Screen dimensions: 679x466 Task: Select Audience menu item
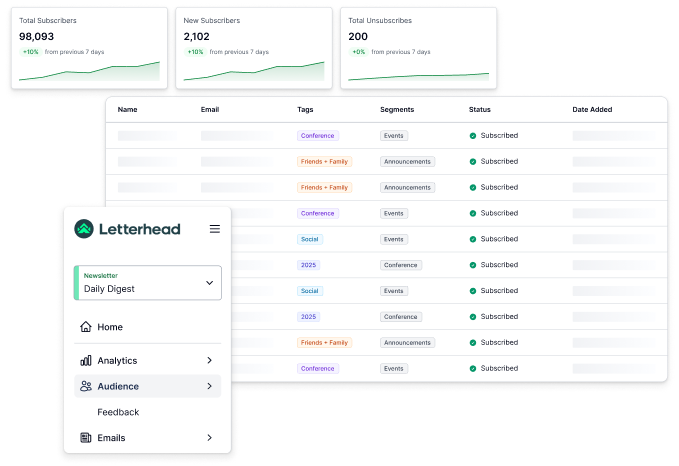[148, 386]
